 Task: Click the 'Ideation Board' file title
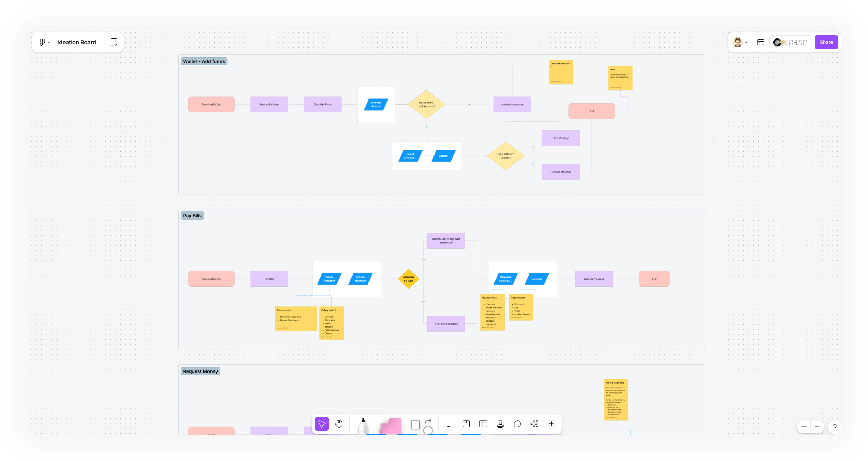[77, 42]
